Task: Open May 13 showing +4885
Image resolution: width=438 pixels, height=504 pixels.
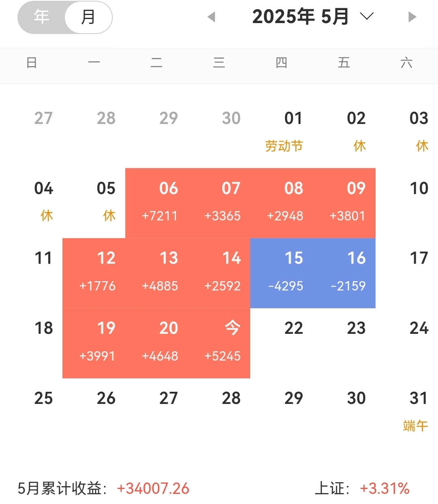Action: click(x=157, y=273)
